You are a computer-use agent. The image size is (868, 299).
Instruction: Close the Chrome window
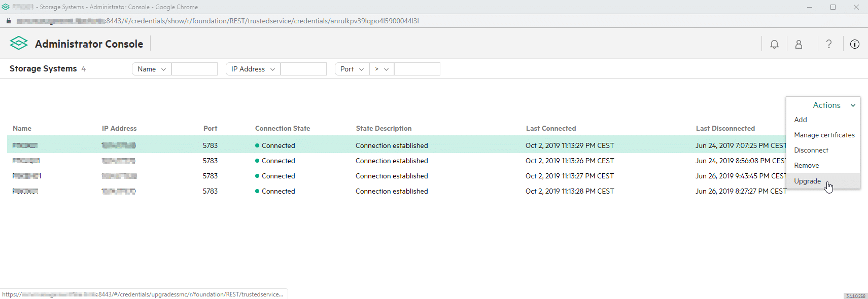pos(856,7)
